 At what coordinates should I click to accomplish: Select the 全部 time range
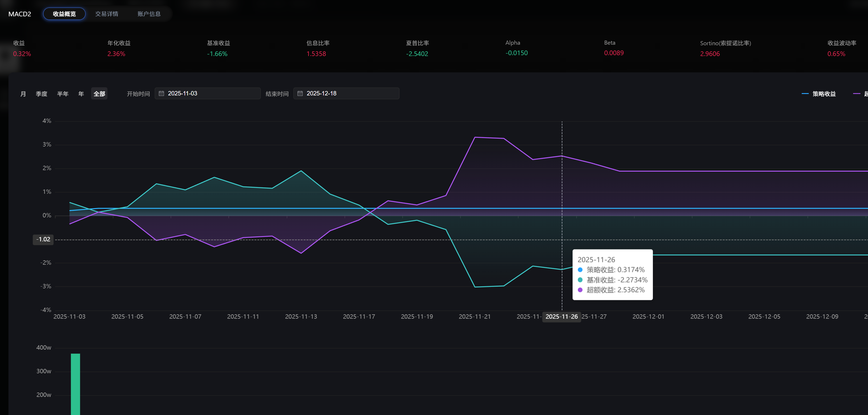99,94
